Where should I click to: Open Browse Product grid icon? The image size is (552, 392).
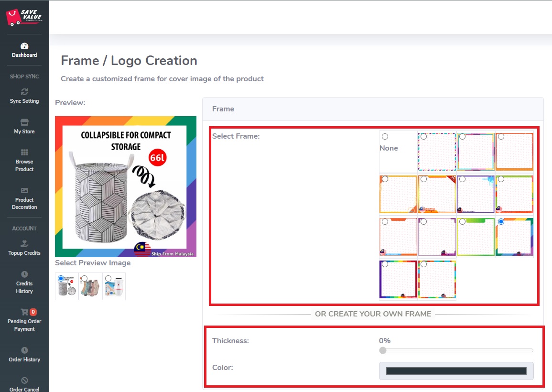pyautogui.click(x=24, y=152)
